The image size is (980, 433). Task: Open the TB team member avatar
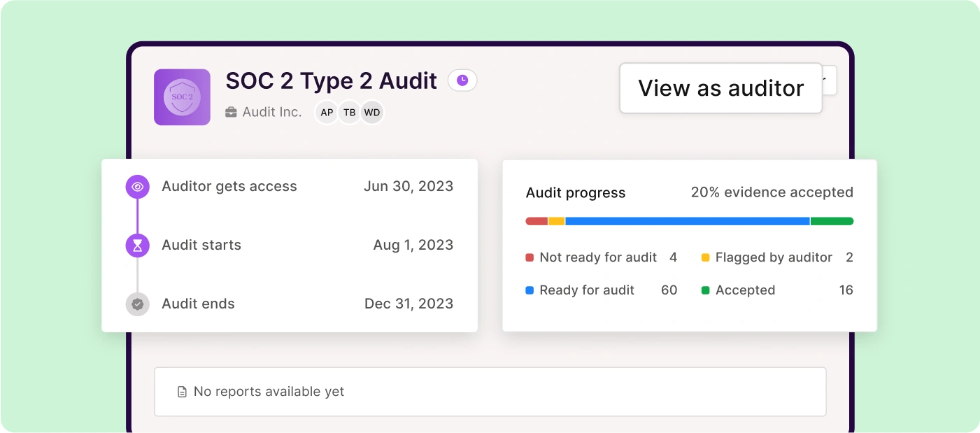(349, 112)
